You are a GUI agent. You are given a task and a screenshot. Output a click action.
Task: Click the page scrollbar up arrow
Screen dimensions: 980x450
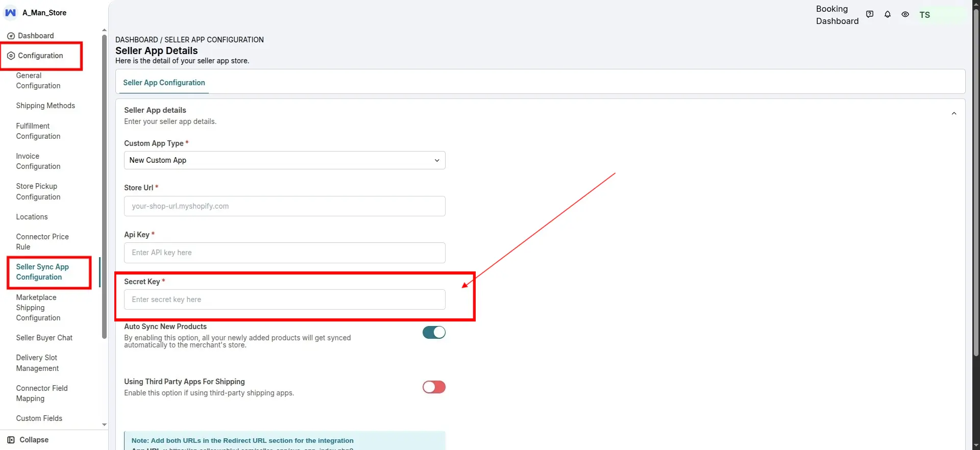tap(976, 4)
